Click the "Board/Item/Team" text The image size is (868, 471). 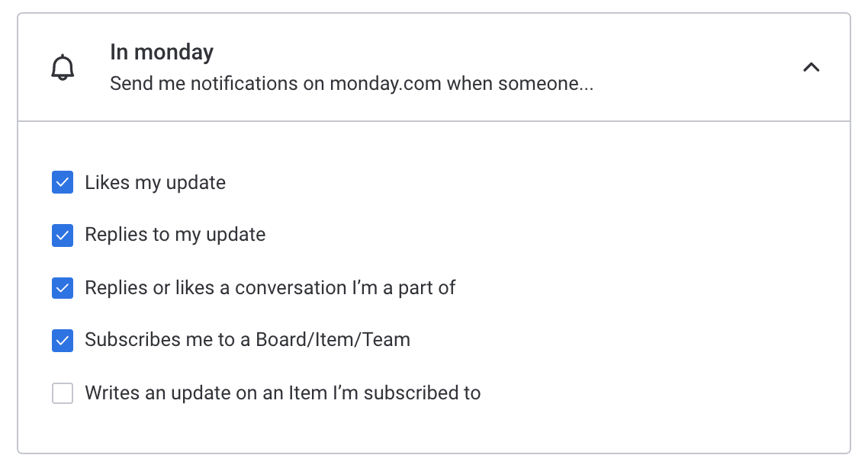[333, 340]
